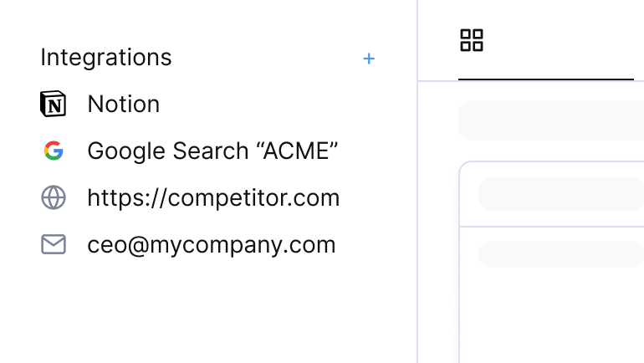Screen dimensions: 644x363
Task: Select Google Search "ACME" integration
Action: (x=212, y=151)
